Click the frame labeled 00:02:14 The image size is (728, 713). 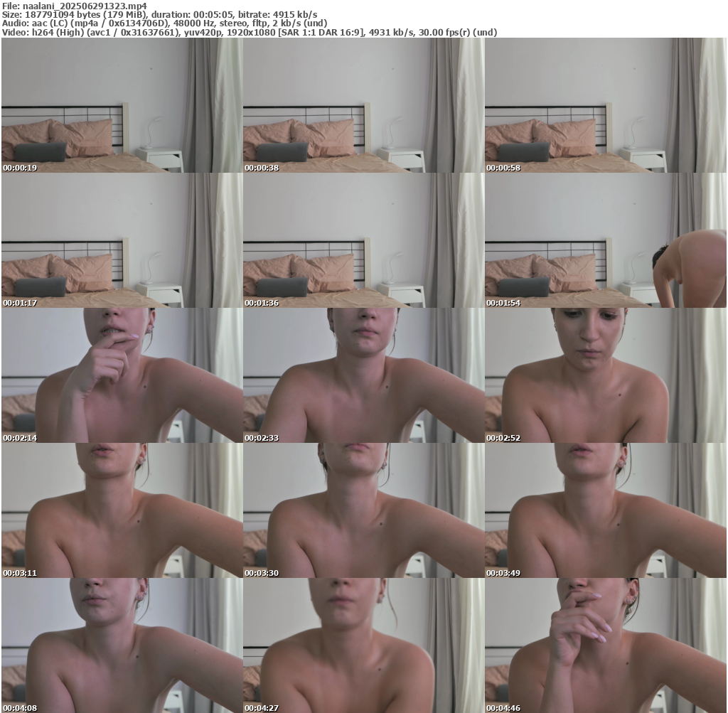pyautogui.click(x=122, y=375)
